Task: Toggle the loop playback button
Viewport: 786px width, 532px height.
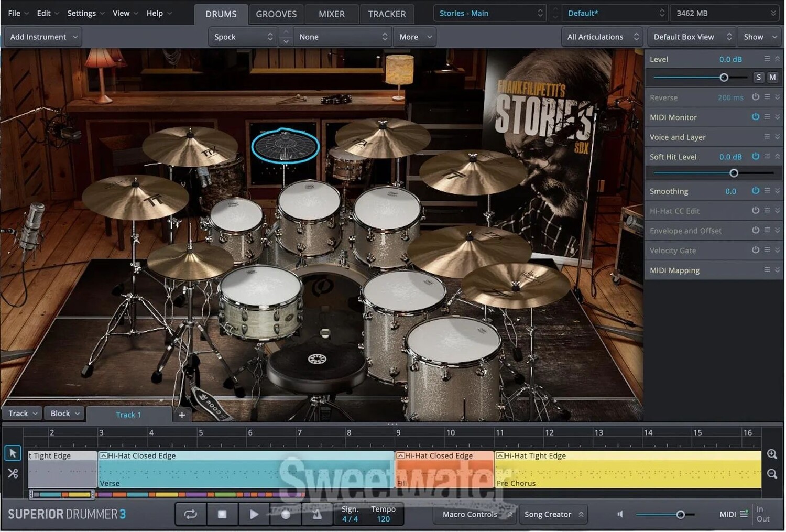Action: (191, 514)
